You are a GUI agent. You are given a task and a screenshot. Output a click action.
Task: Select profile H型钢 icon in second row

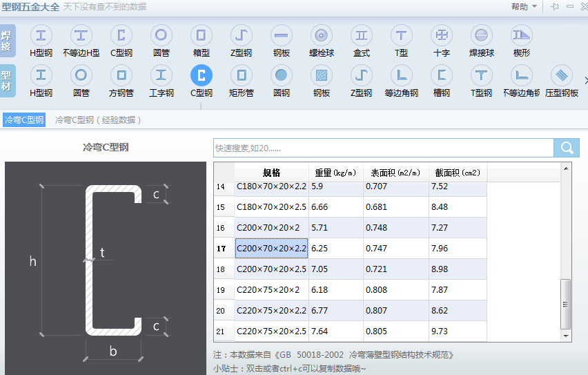(x=41, y=75)
